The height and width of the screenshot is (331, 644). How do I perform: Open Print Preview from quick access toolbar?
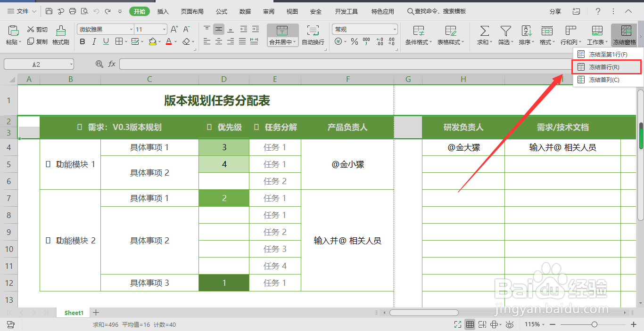tap(84, 11)
